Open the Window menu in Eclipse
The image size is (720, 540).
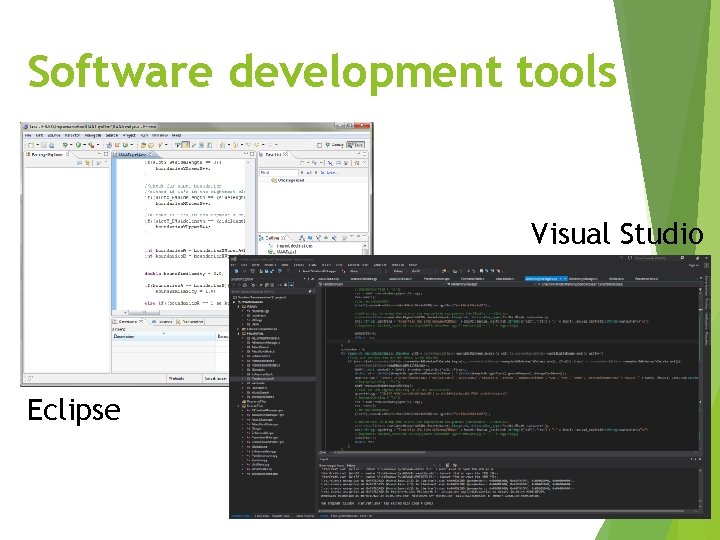160,135
